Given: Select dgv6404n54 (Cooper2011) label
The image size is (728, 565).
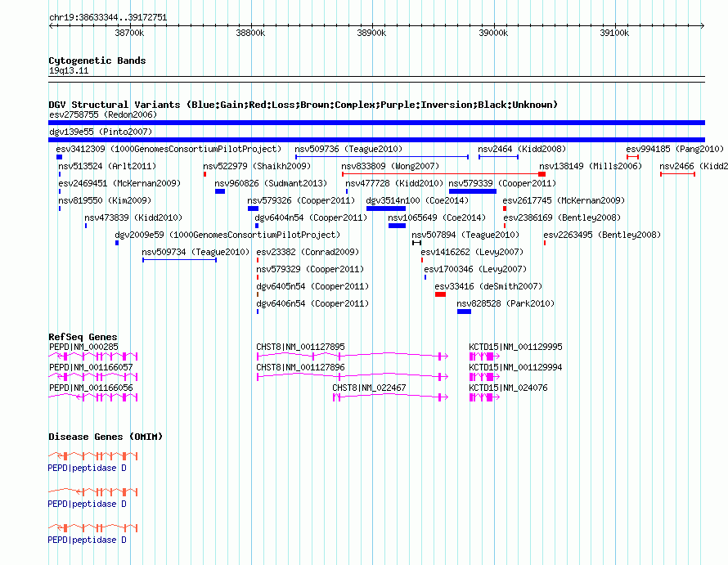Looking at the screenshot, I should point(311,217).
